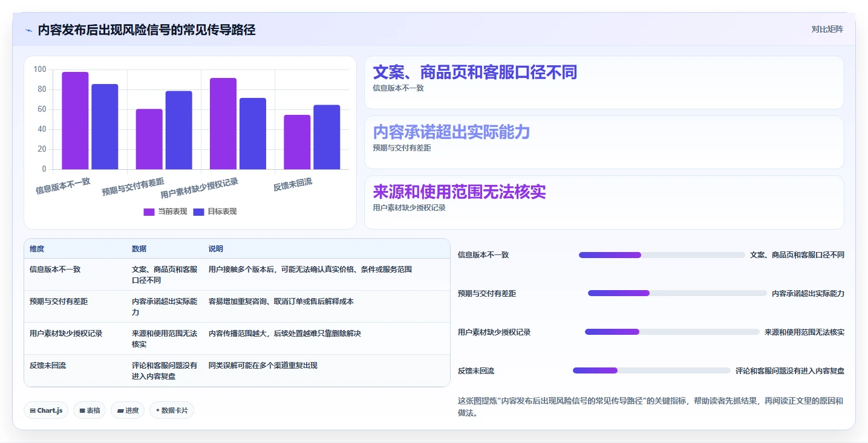Click table cell 内容承诺超出实际能力
This screenshot has width=868, height=443.
coord(165,307)
